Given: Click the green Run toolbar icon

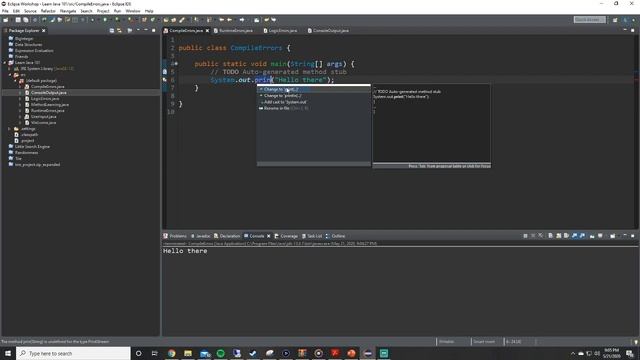Looking at the screenshot, I should coord(105,20).
